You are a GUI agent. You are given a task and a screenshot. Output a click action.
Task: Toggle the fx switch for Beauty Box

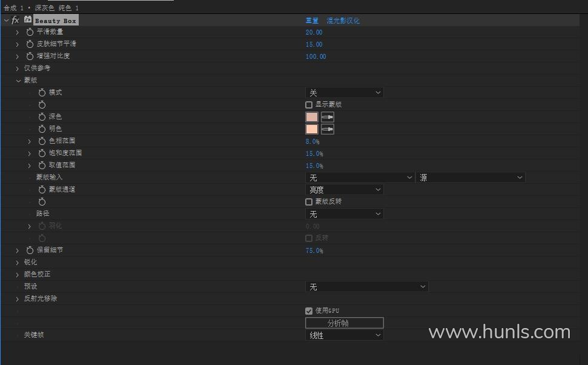coord(15,20)
